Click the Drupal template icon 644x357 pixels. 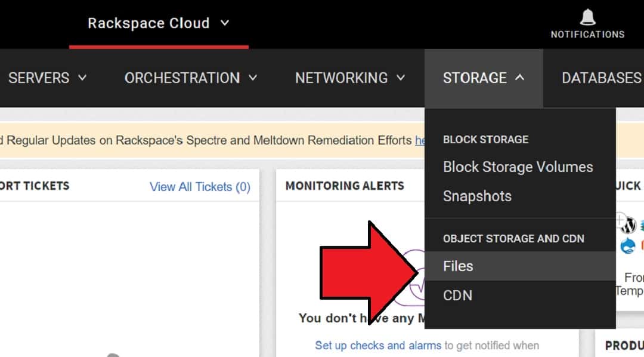point(628,246)
